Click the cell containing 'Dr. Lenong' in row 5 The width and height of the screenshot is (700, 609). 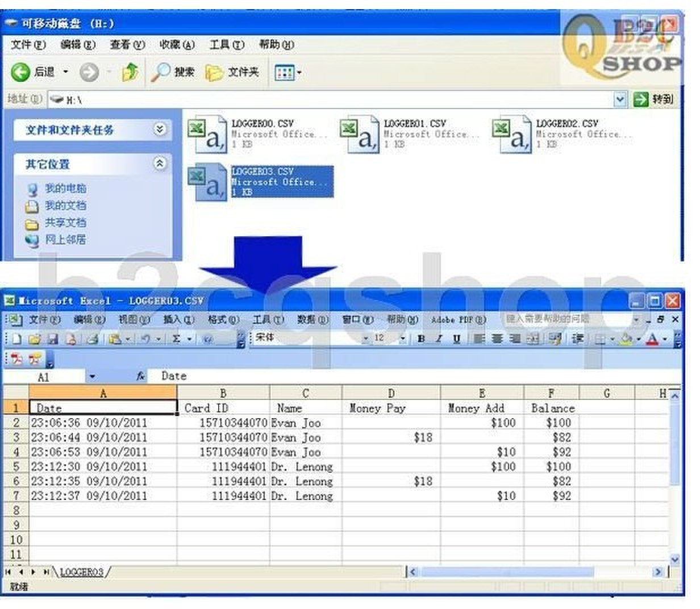point(306,467)
